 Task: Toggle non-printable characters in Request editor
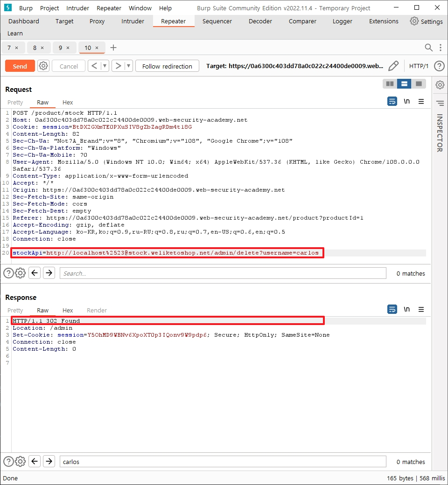pos(406,102)
